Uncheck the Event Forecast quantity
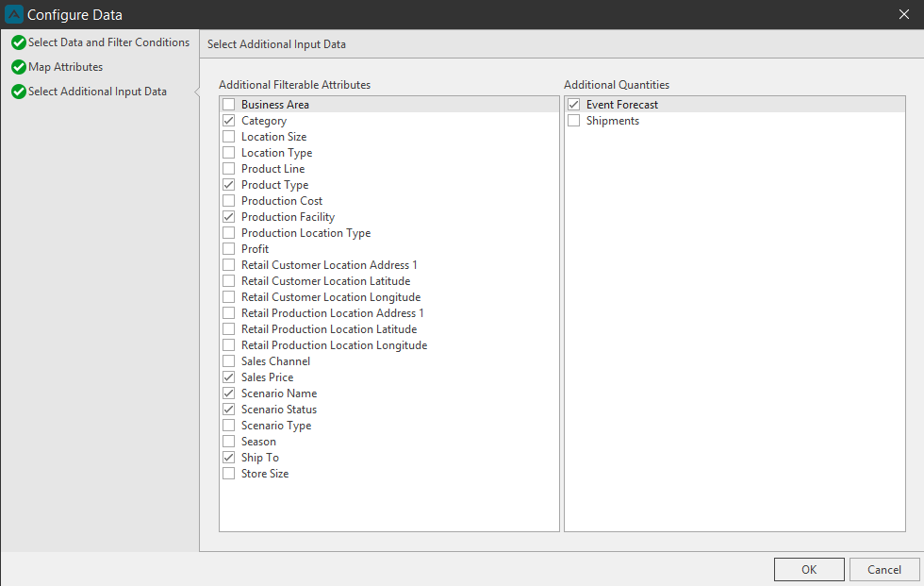Viewport: 924px width, 586px height. click(574, 105)
